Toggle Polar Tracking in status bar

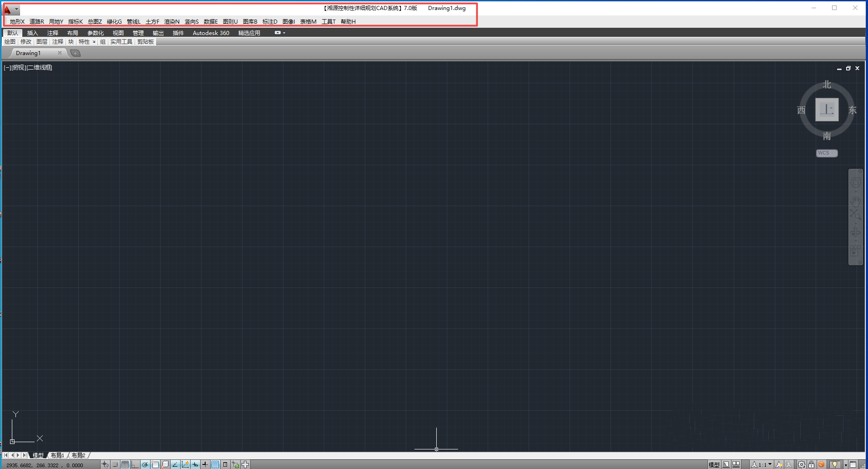click(x=145, y=464)
